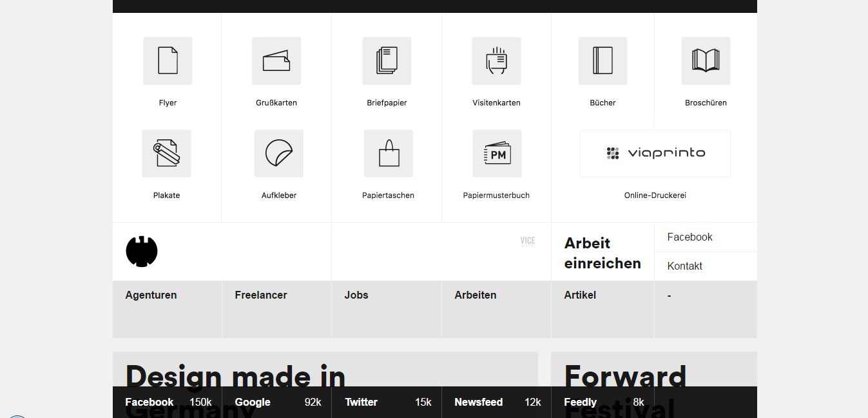Viewport: 868px width, 418px height.
Task: Click the Plakate text label
Action: tap(166, 195)
